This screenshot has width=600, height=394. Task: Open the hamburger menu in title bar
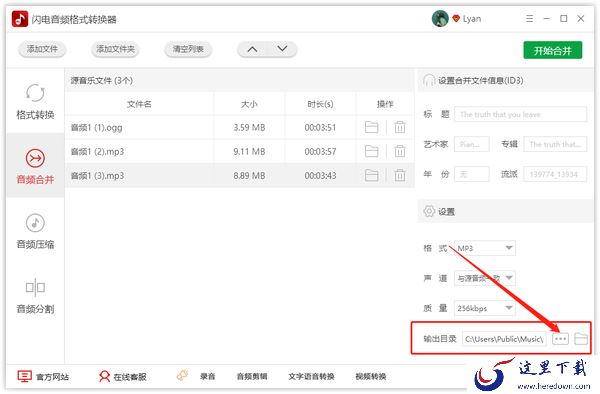530,18
